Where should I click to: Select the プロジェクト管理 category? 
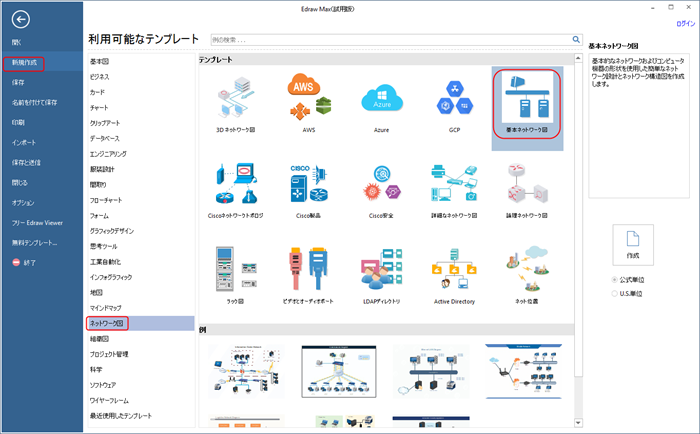pos(109,354)
